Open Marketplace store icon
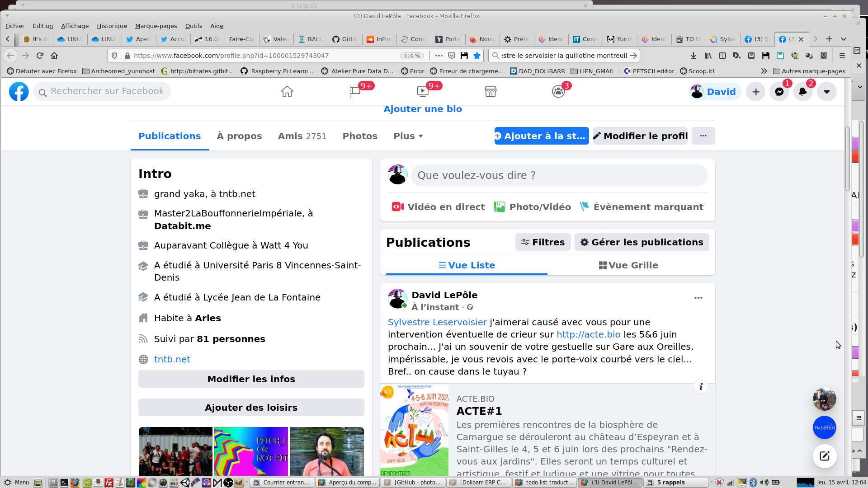This screenshot has height=488, width=868. point(491,92)
